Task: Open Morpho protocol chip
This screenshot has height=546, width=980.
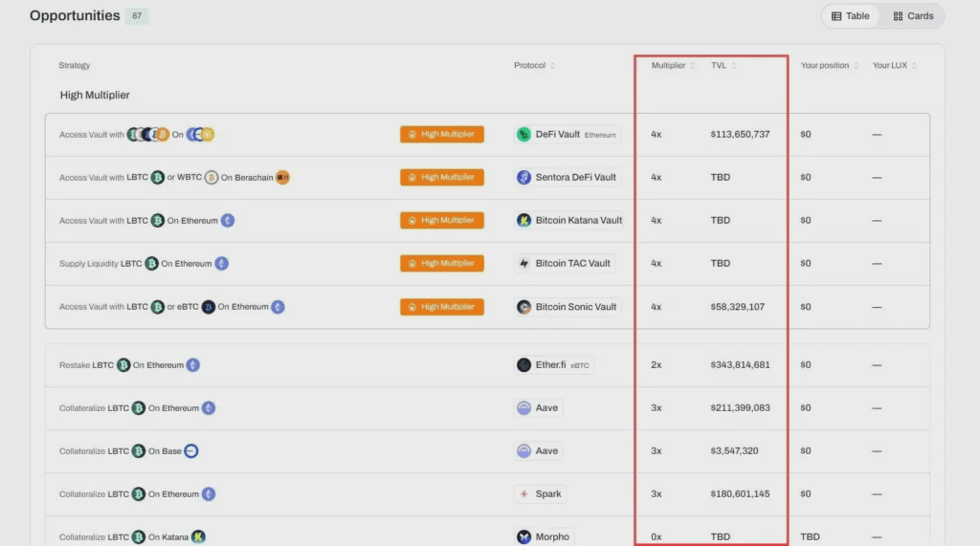Action: [544, 536]
